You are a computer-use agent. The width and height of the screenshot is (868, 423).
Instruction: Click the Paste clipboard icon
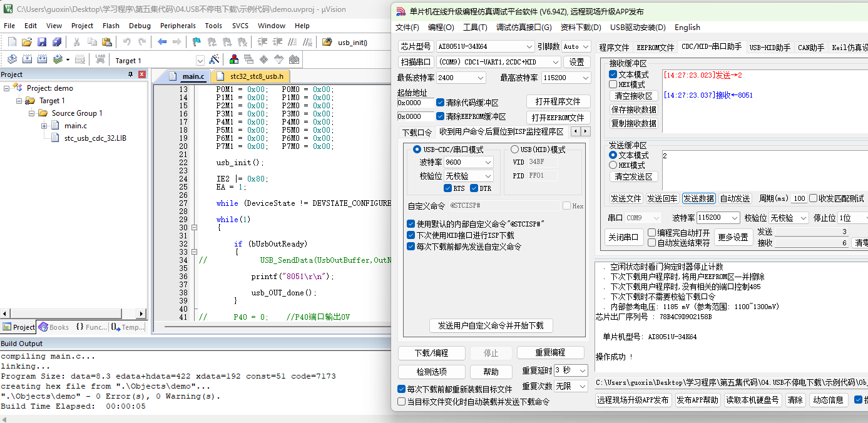point(106,42)
